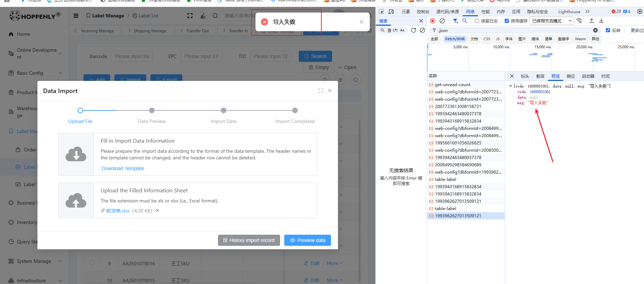This screenshot has width=644, height=284.
Task: Click the inspect element picker icon
Action: (381, 11)
